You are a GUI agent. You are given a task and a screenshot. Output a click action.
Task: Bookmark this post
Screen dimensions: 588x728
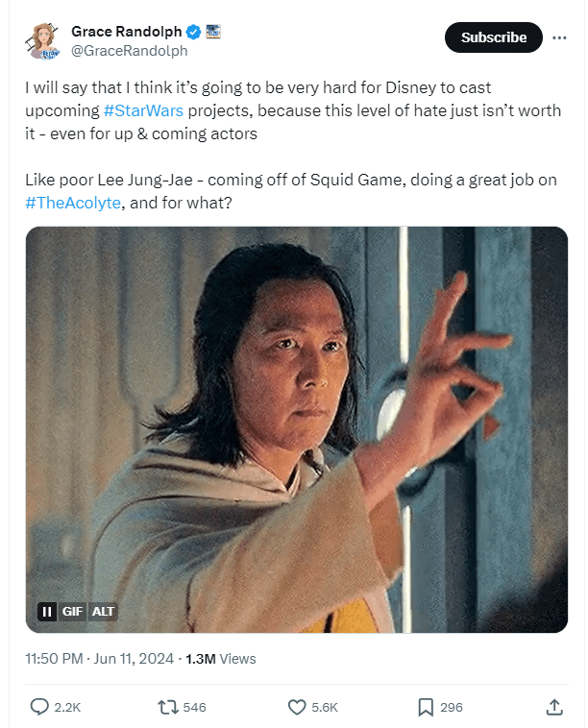pos(426,707)
